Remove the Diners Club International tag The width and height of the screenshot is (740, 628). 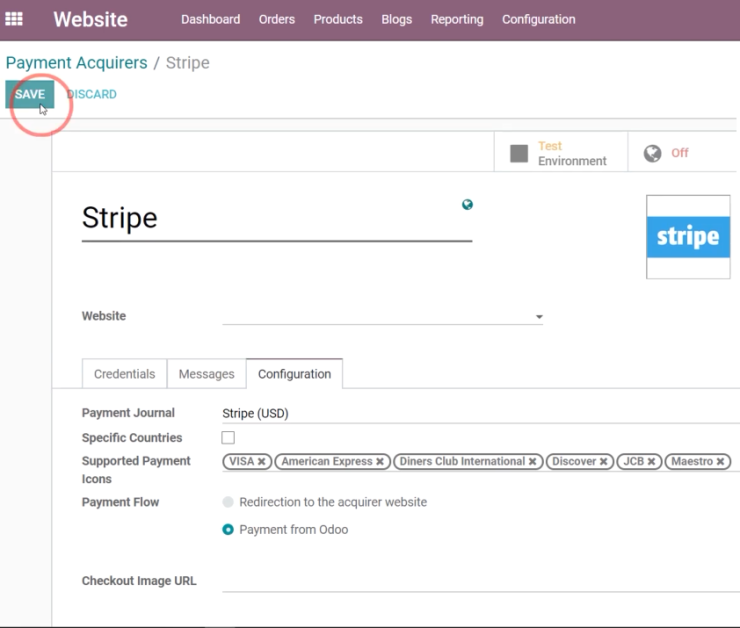click(x=532, y=461)
